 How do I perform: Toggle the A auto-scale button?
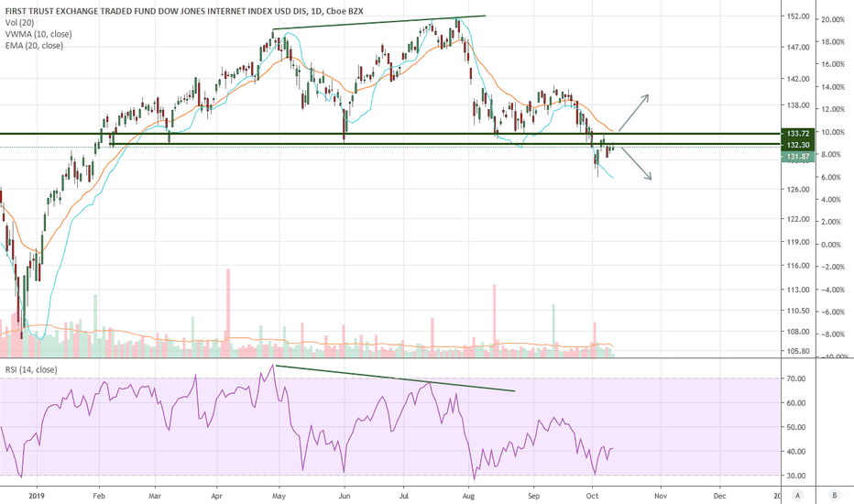tap(798, 495)
